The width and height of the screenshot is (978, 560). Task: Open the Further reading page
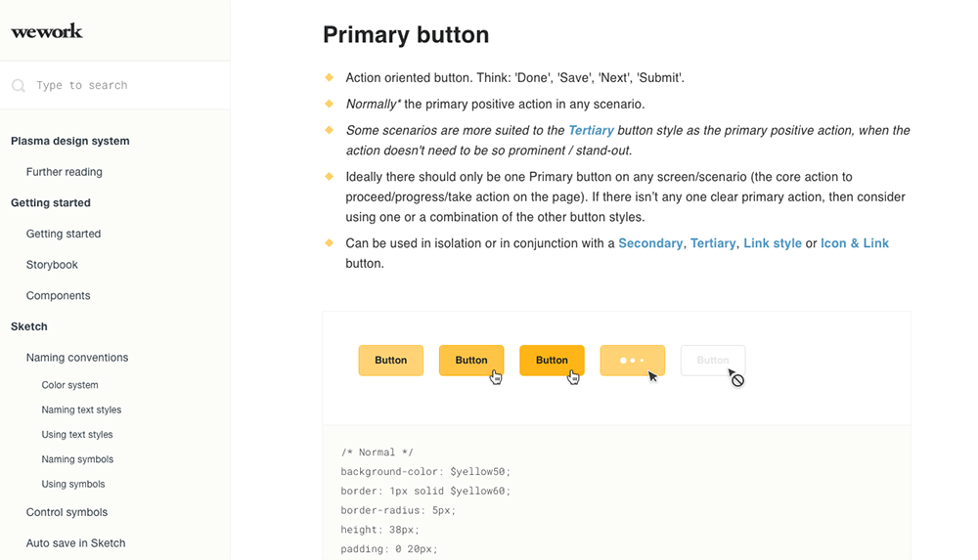pos(65,172)
